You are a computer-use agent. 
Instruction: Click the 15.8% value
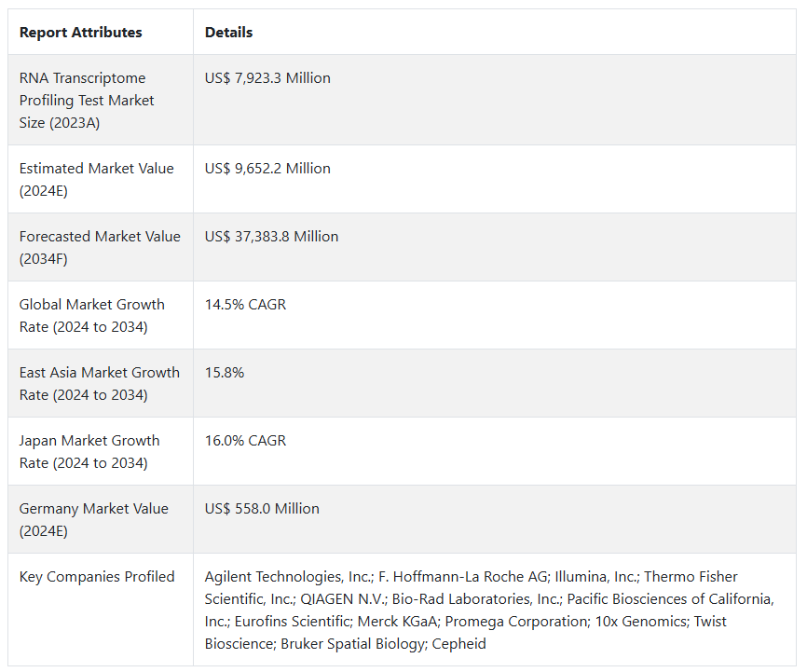click(225, 373)
